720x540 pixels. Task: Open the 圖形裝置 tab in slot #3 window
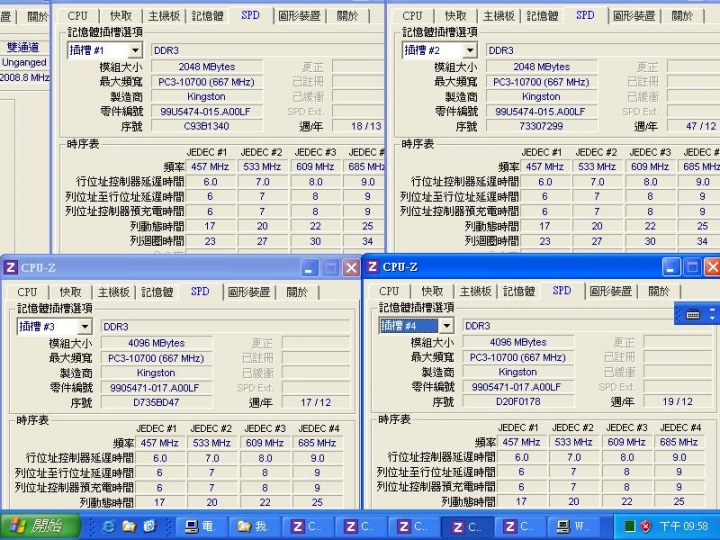pos(249,292)
